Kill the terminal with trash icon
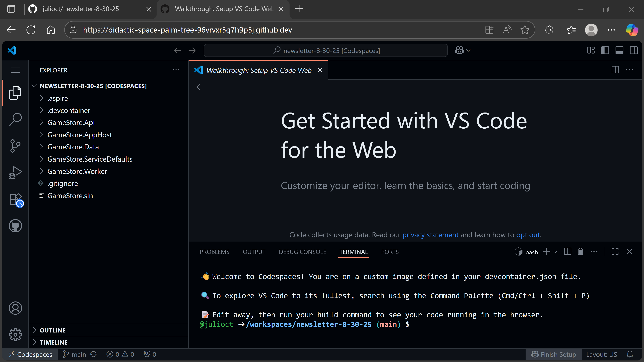The width and height of the screenshot is (644, 362). click(x=580, y=252)
